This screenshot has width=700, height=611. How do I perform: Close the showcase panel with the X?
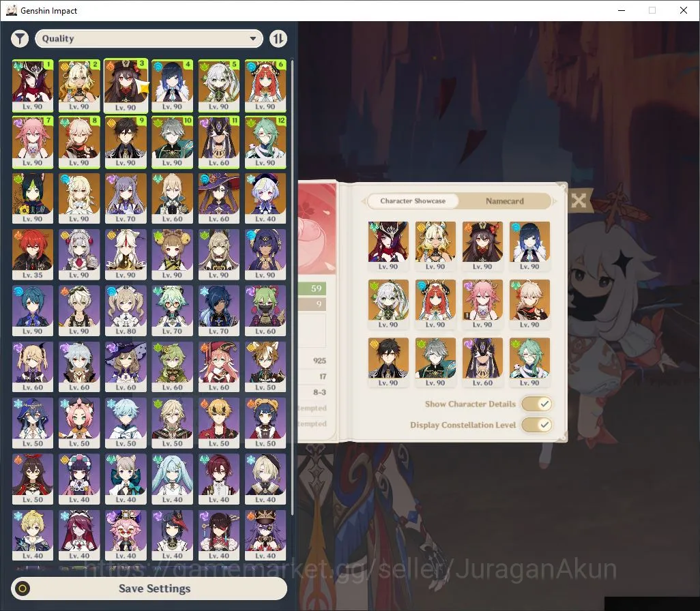pos(579,201)
